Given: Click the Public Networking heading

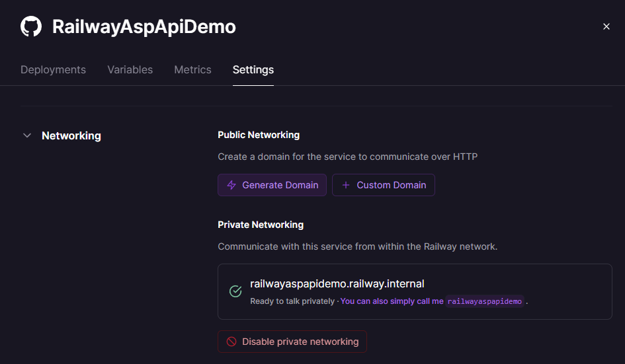Looking at the screenshot, I should tap(259, 135).
